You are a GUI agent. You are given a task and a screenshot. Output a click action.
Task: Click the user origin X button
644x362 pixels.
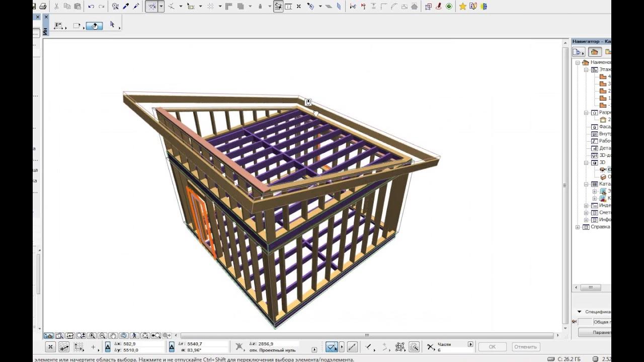[x=50, y=347]
